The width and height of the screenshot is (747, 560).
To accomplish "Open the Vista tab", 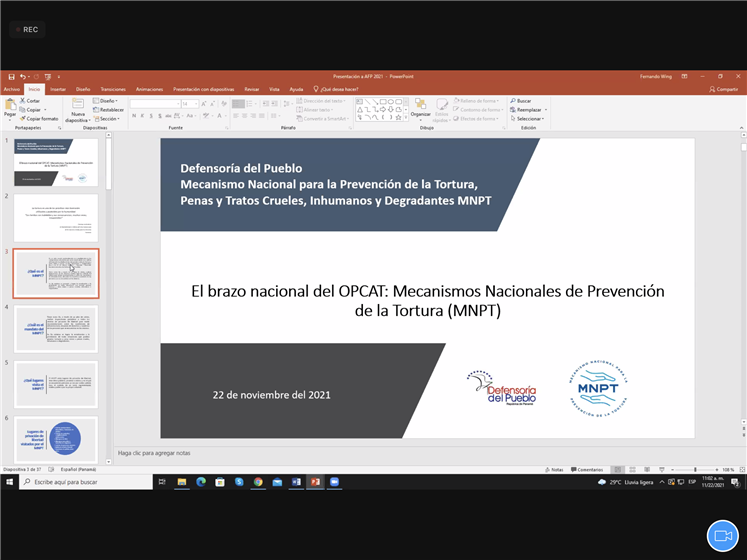I will click(x=274, y=89).
